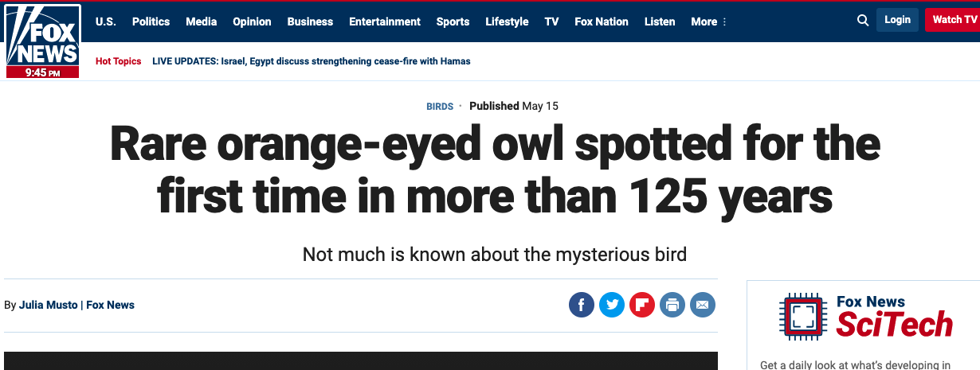This screenshot has height=370, width=980.
Task: Open the U.S. section
Action: 105,21
